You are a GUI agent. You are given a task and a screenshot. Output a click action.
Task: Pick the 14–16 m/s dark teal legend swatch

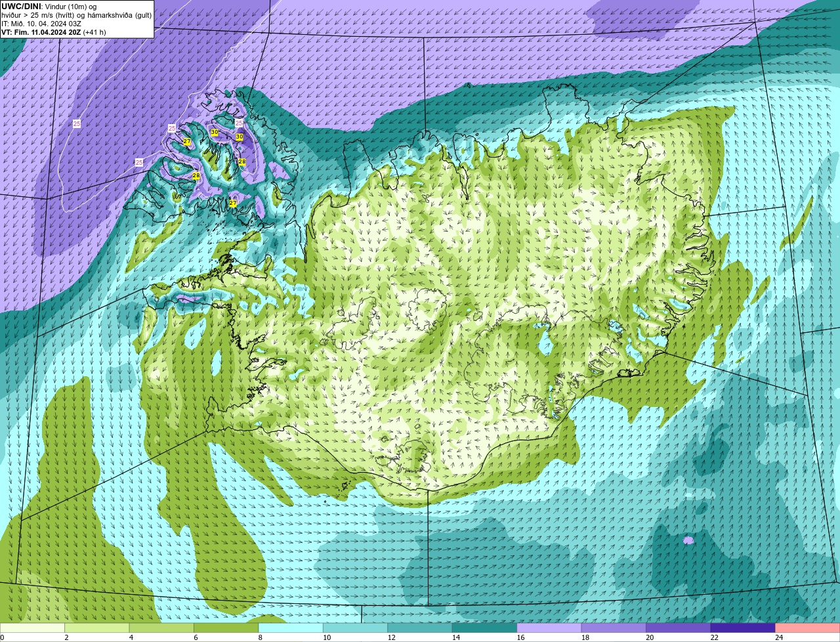[x=484, y=628]
